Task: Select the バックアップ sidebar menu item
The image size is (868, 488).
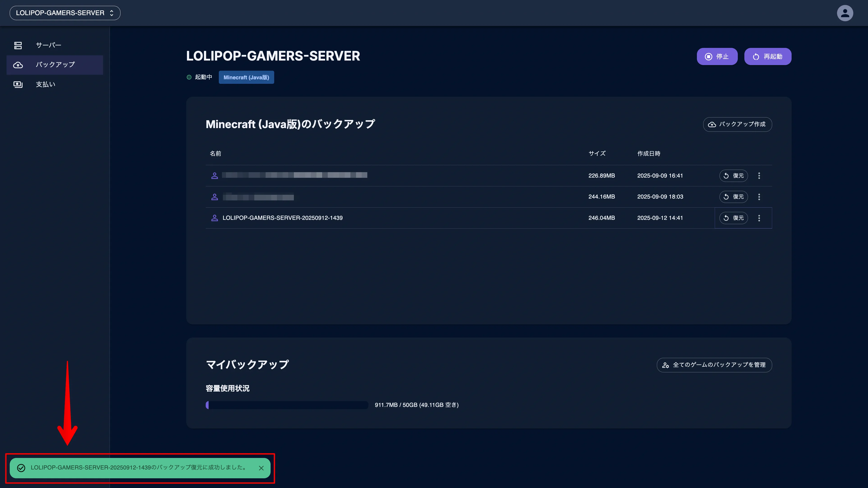Action: 55,65
